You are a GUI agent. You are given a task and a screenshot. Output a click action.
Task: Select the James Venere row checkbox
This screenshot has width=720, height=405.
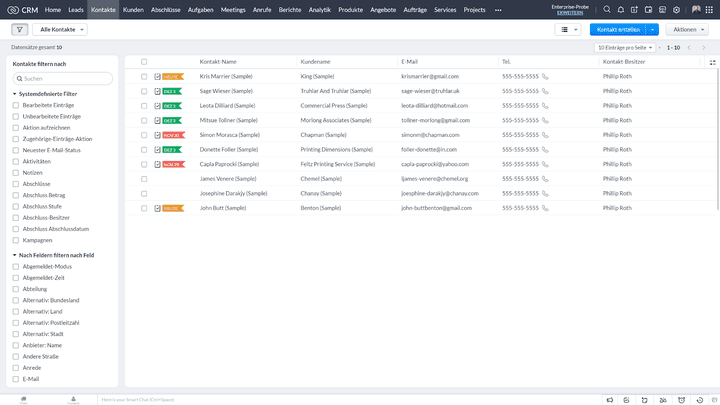[x=143, y=178]
